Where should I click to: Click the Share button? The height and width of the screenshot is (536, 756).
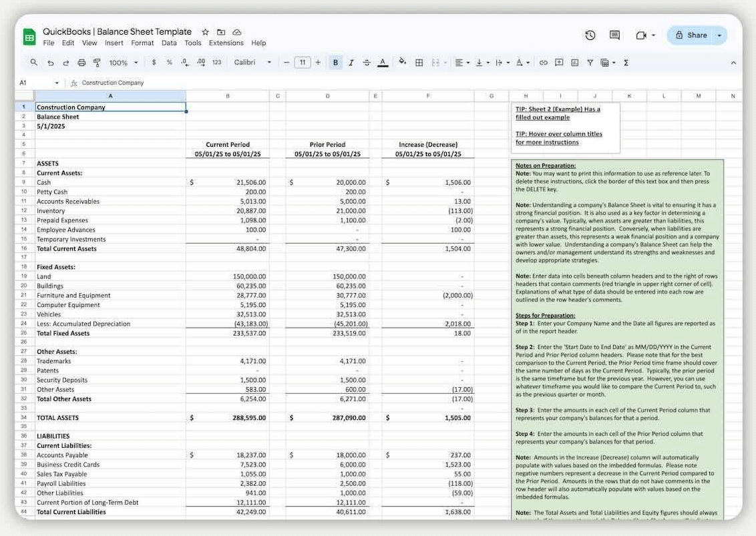[691, 35]
